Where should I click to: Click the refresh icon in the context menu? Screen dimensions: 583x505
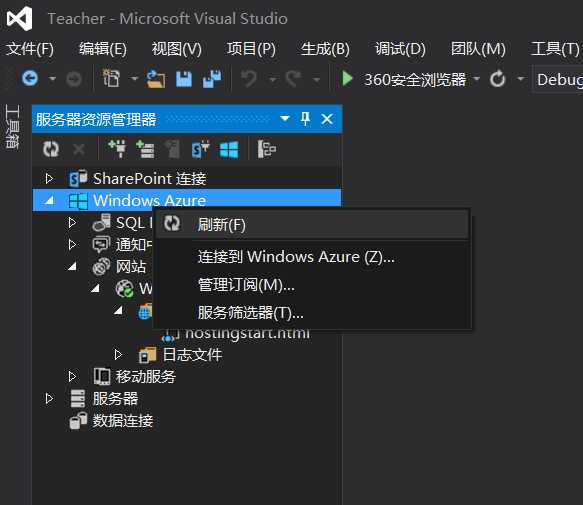point(172,224)
